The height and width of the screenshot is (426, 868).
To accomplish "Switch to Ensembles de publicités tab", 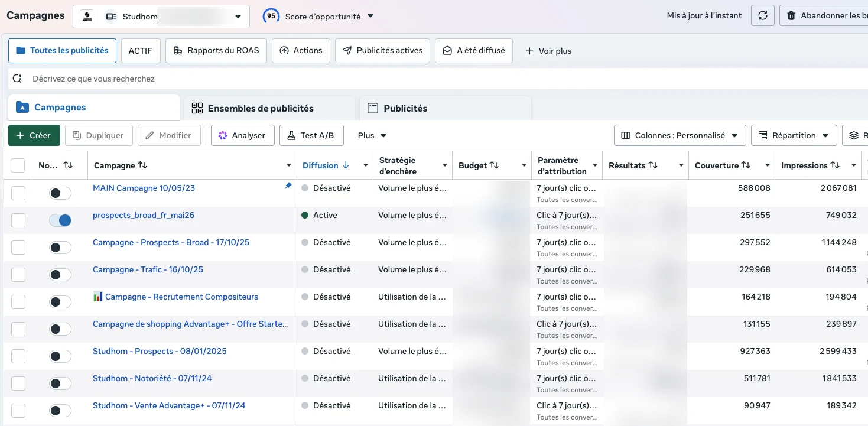I will tap(269, 108).
